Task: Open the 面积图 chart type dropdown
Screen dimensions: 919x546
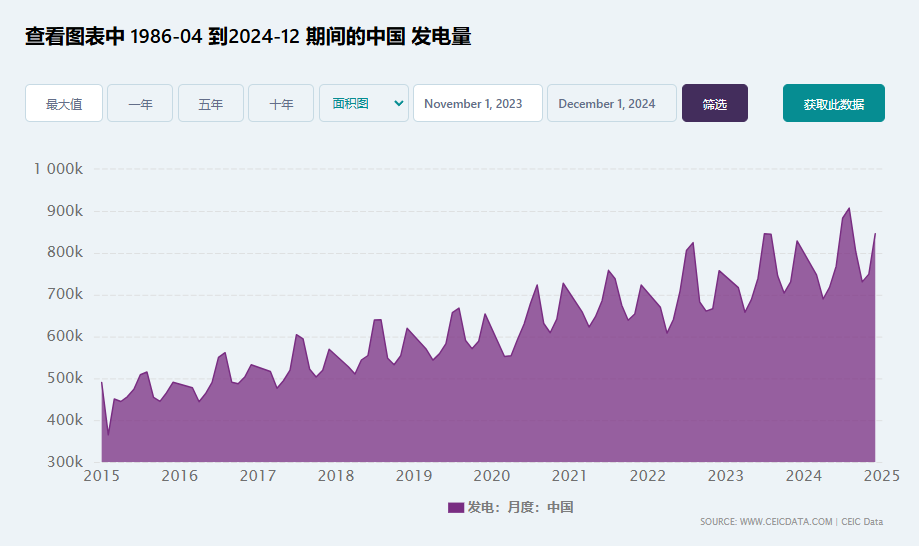Action: [x=363, y=104]
